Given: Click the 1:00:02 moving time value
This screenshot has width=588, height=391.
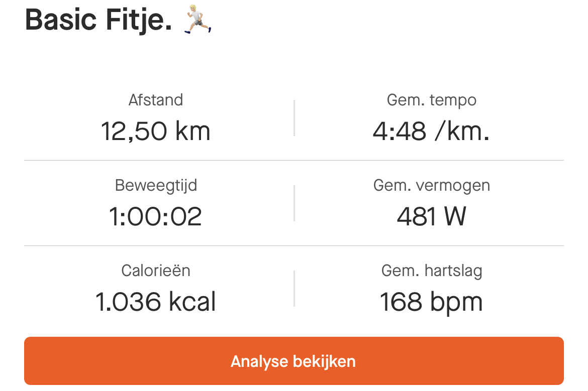Looking at the screenshot, I should click(156, 217).
